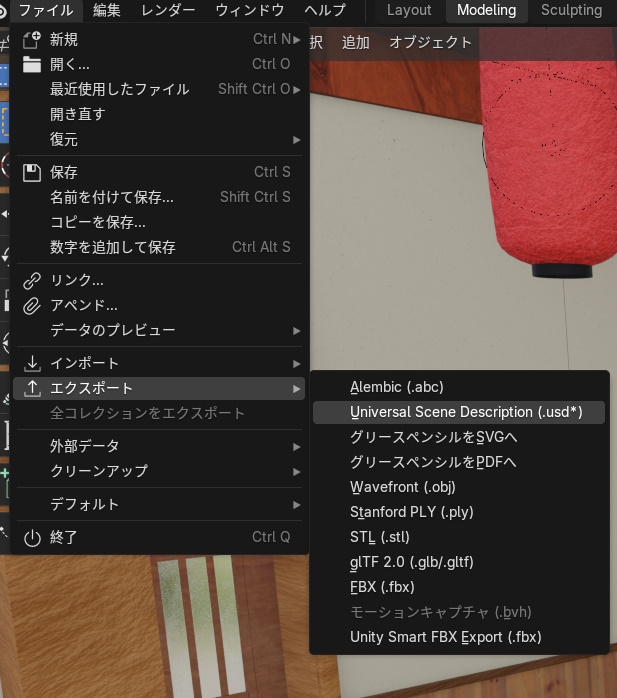The width and height of the screenshot is (617, 698).
Task: Expand the インポート submenu
Action: pyautogui.click(x=159, y=363)
